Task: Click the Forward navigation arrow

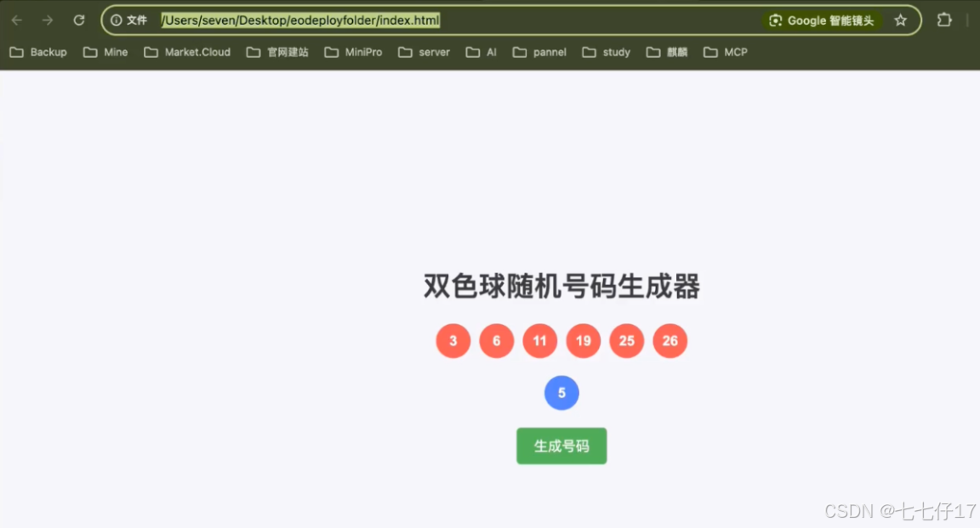Action: 48,20
